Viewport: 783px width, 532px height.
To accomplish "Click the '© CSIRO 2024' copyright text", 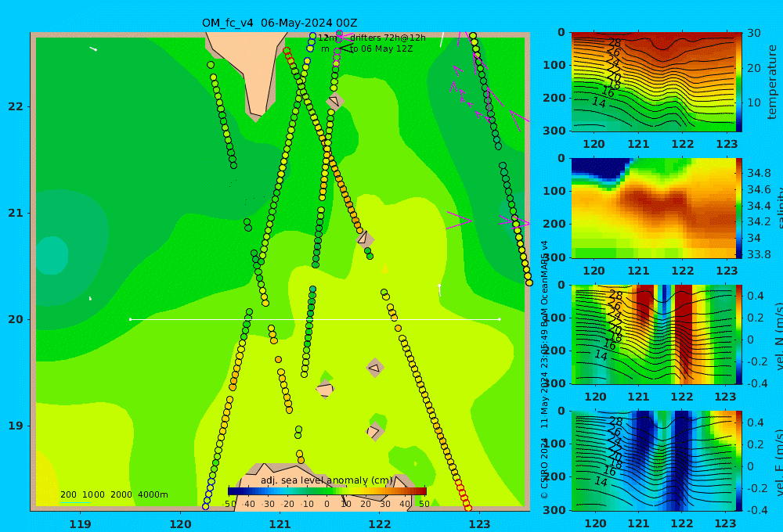I will tap(545, 468).
